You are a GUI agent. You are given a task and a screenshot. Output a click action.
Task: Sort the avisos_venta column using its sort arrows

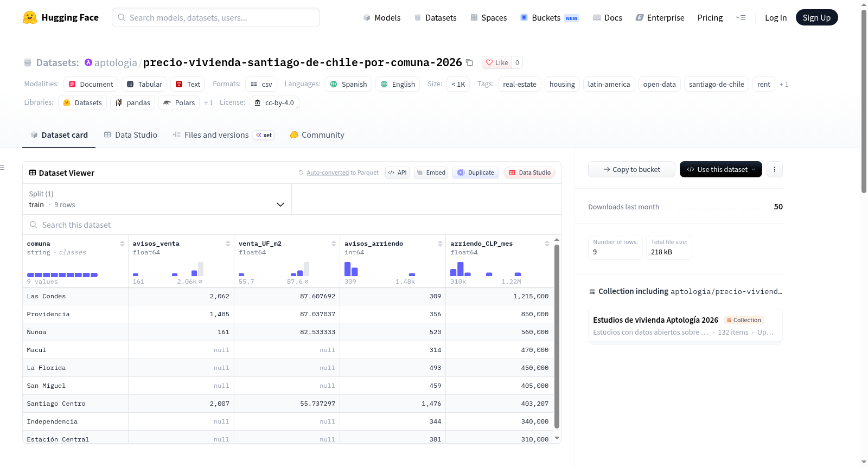[x=228, y=244]
